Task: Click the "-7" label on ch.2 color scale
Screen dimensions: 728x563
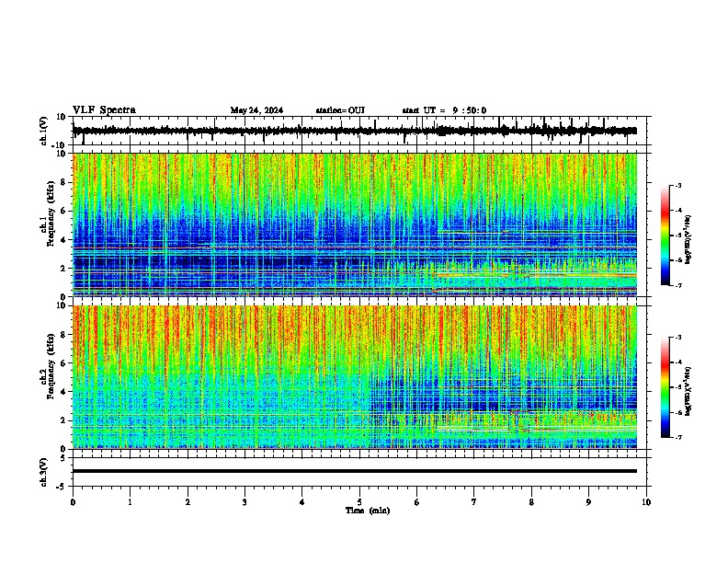Action: coord(678,438)
